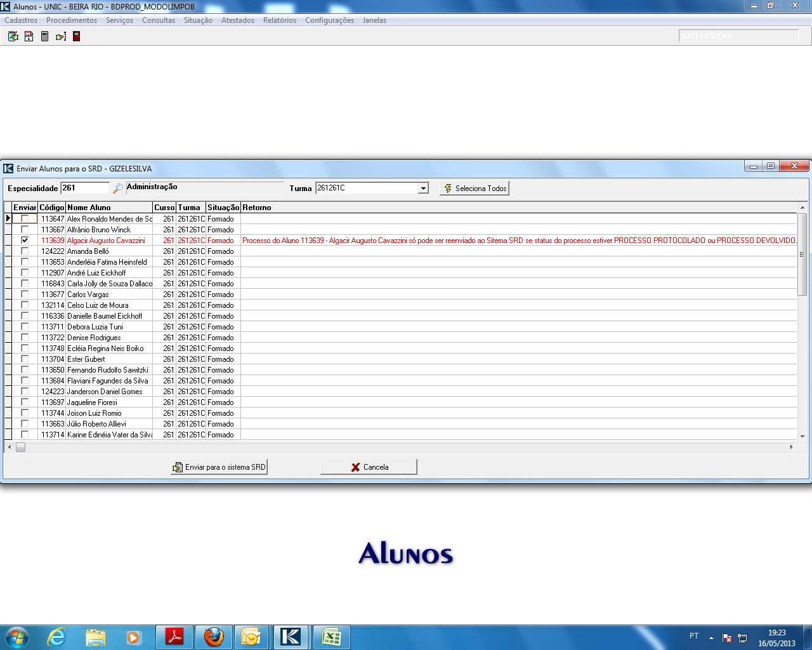Open Windows Explorer from the taskbar
The width and height of the screenshot is (812, 650).
[x=95, y=637]
